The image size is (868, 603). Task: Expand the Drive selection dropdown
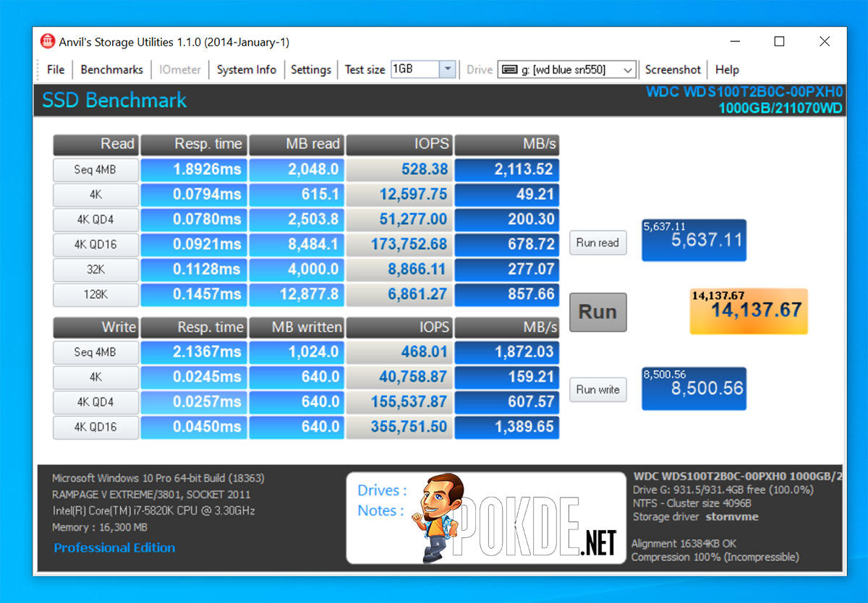(x=628, y=69)
